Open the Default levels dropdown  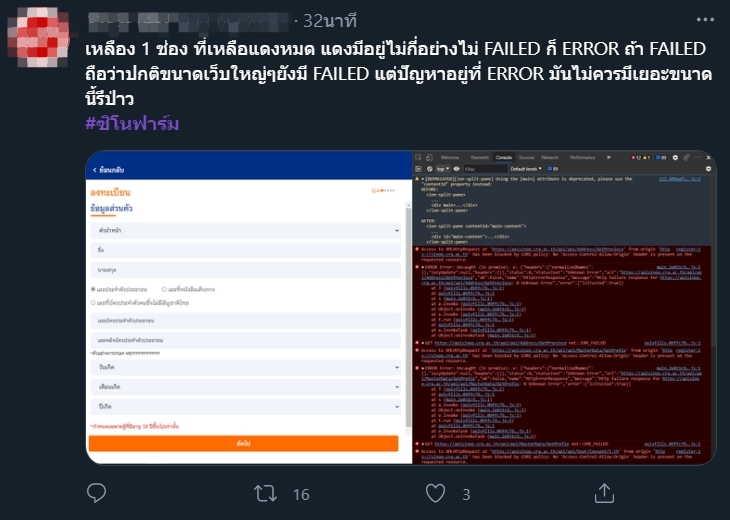click(x=526, y=169)
